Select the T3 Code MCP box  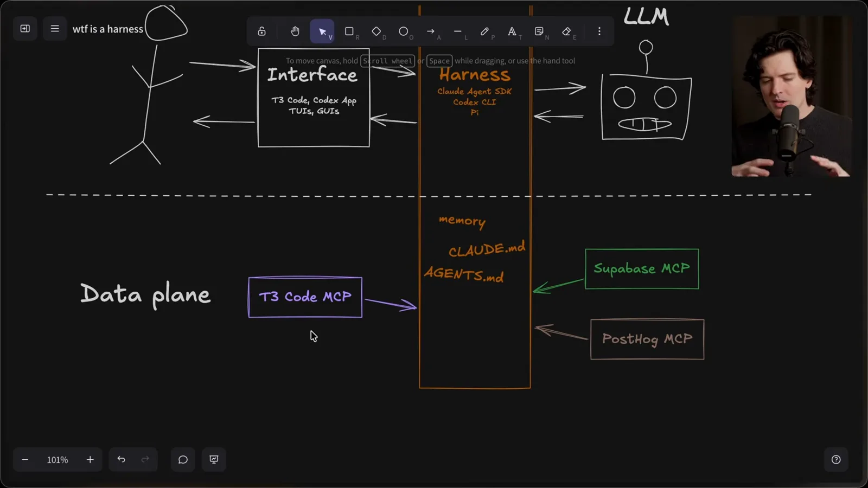tap(305, 297)
